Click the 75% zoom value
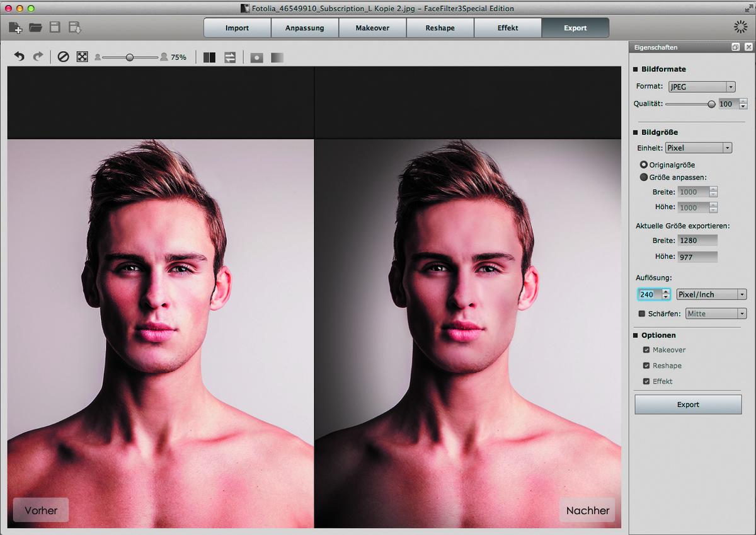 click(x=178, y=57)
